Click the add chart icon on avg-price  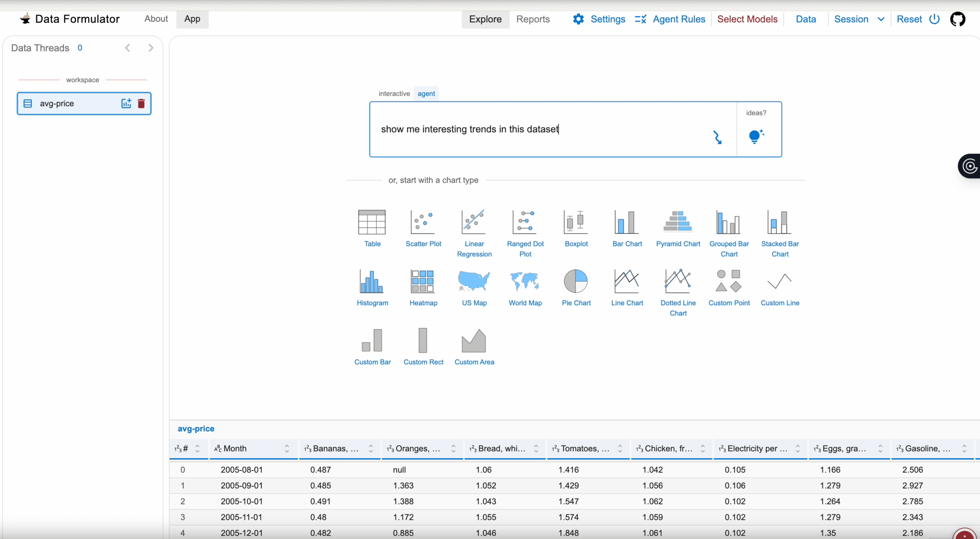point(126,104)
